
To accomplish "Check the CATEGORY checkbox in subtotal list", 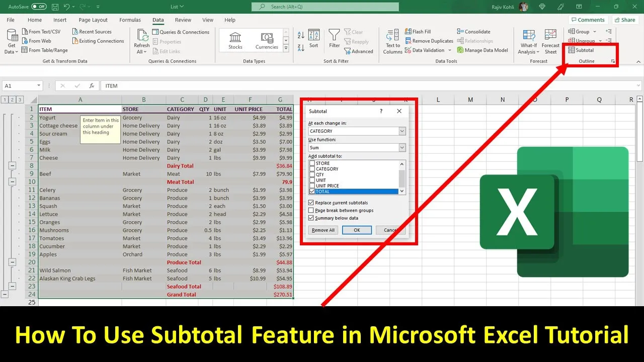I will click(x=312, y=169).
